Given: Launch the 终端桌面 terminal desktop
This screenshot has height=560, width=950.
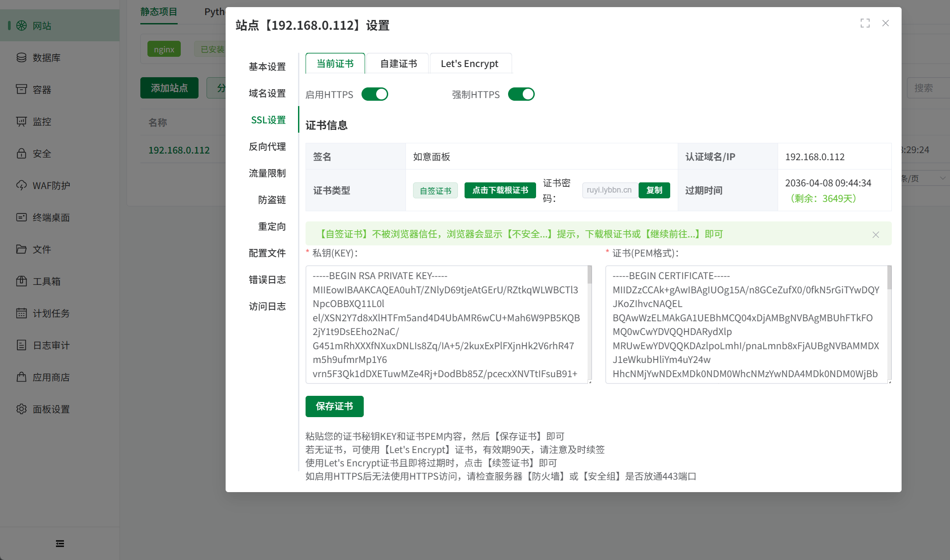Looking at the screenshot, I should 52,217.
